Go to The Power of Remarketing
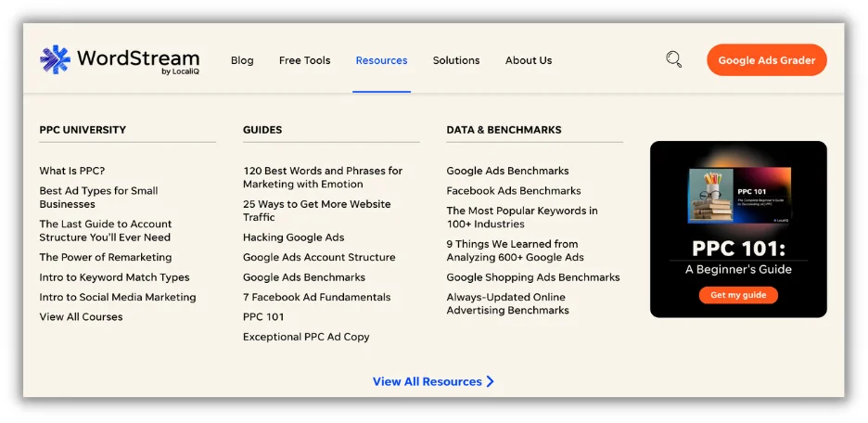 [x=105, y=257]
